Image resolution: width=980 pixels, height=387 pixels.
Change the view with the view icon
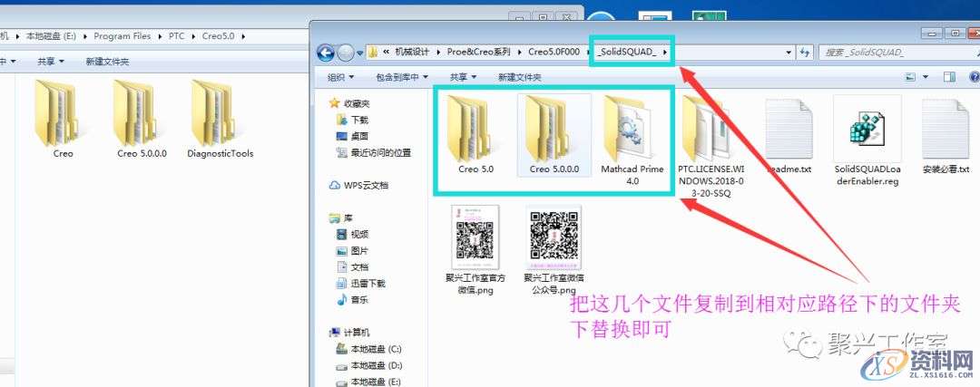[911, 77]
